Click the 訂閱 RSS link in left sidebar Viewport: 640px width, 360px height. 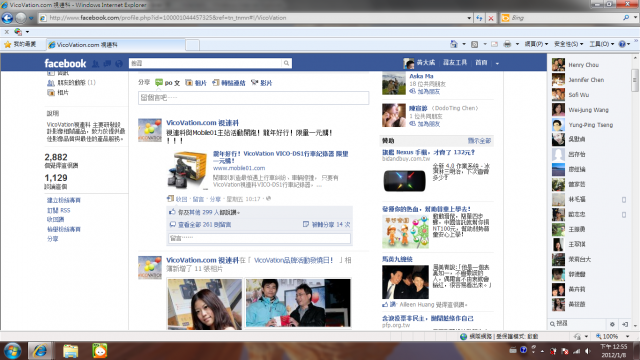pos(58,210)
